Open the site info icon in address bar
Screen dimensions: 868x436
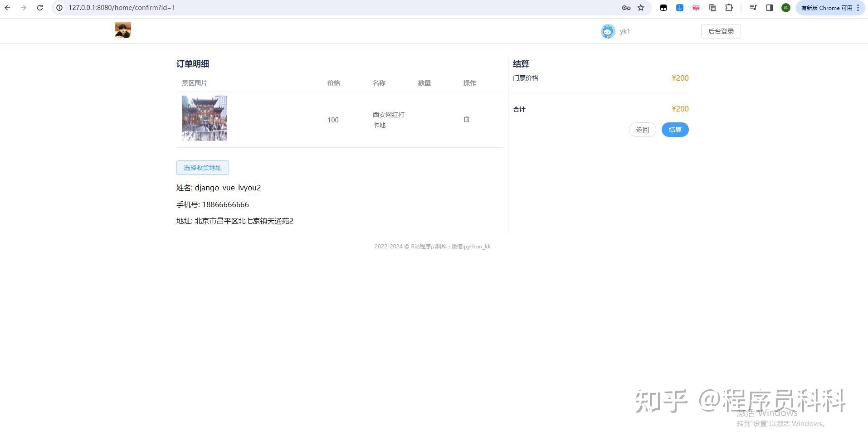tap(59, 8)
